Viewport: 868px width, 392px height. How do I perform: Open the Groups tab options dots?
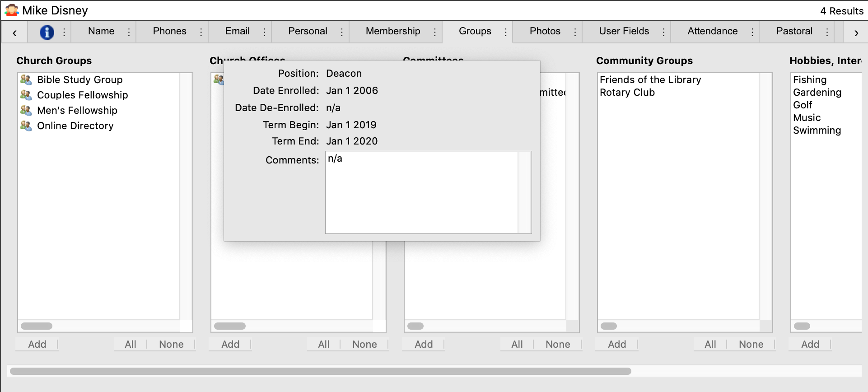(x=505, y=32)
